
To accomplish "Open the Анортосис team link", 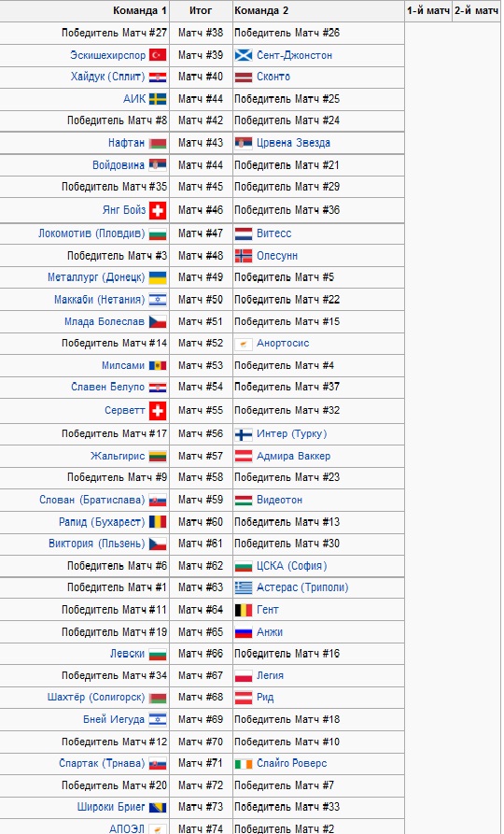I will click(x=283, y=344).
